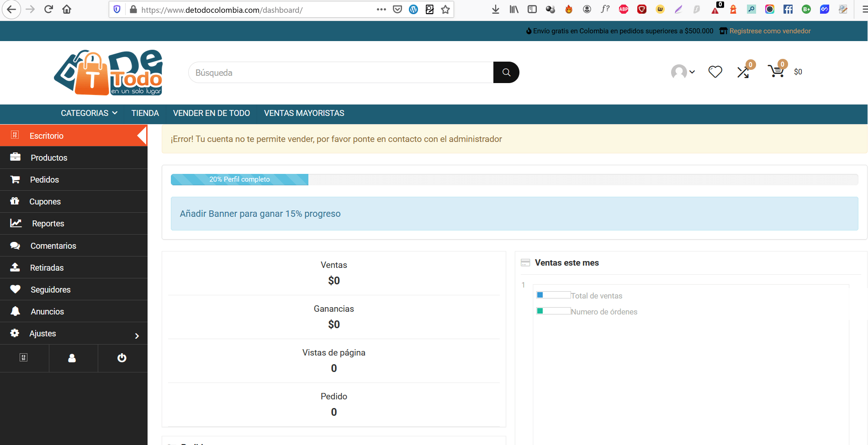Open Reportes in sidebar

74,223
